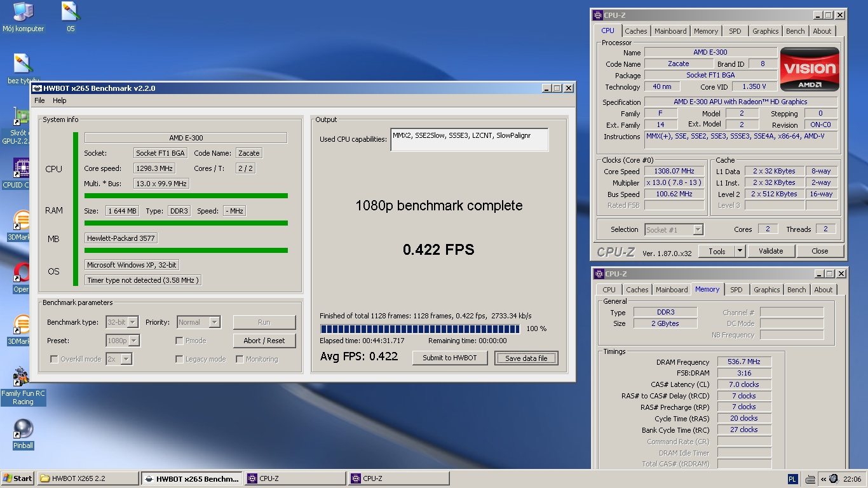Open the File menu in HWBOT
This screenshot has height=488, width=868.
coord(39,100)
